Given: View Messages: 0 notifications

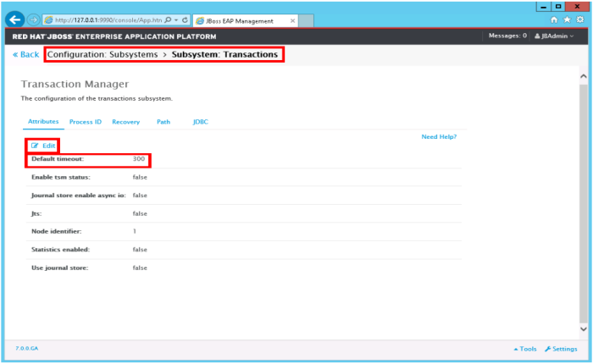Looking at the screenshot, I should [x=507, y=36].
